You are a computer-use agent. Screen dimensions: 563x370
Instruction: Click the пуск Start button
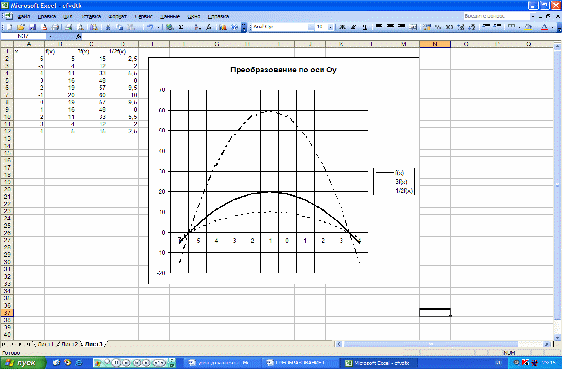coord(24,363)
